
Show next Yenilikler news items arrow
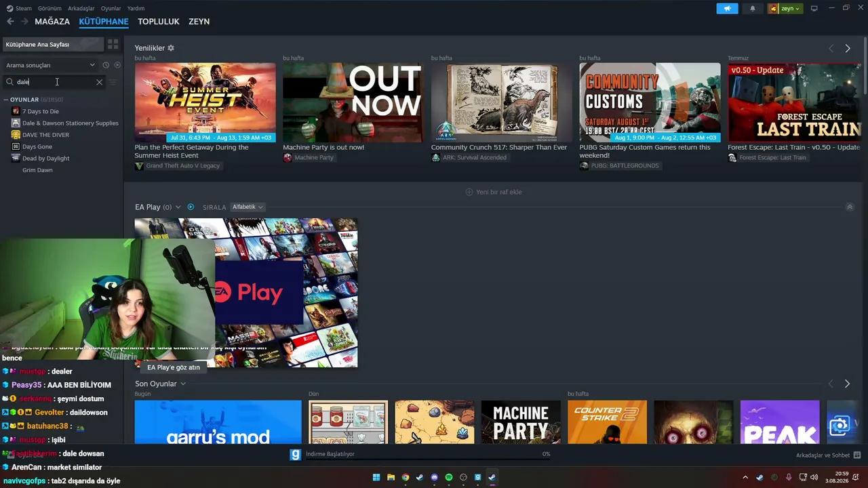848,48
